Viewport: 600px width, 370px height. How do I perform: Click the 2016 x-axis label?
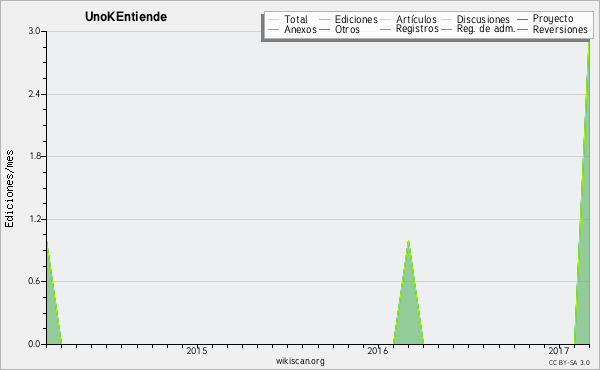(x=378, y=351)
